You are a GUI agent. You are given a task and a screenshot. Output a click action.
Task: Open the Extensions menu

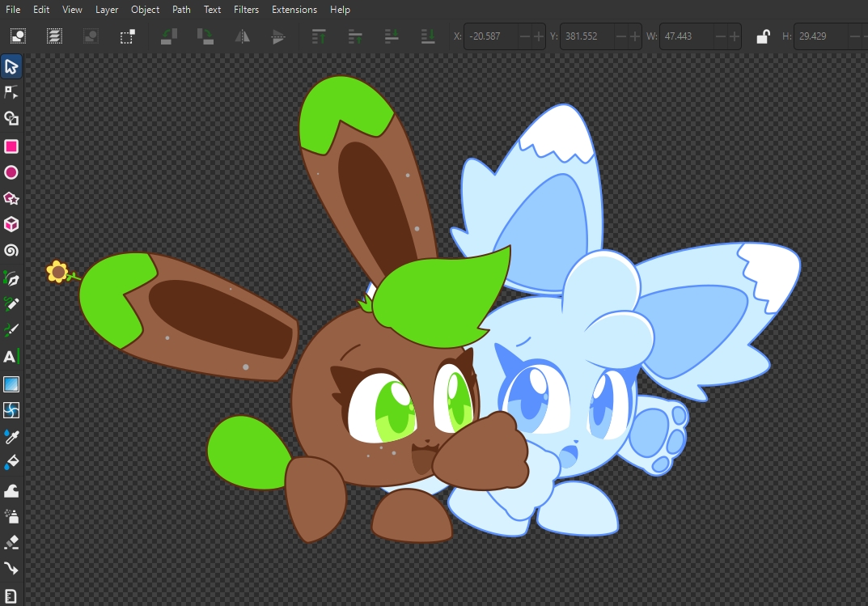point(294,10)
